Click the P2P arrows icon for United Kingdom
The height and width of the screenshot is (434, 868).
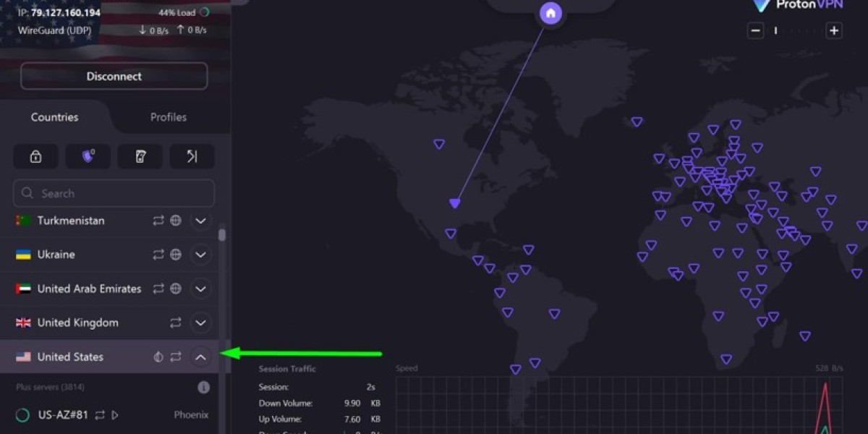[x=176, y=323]
